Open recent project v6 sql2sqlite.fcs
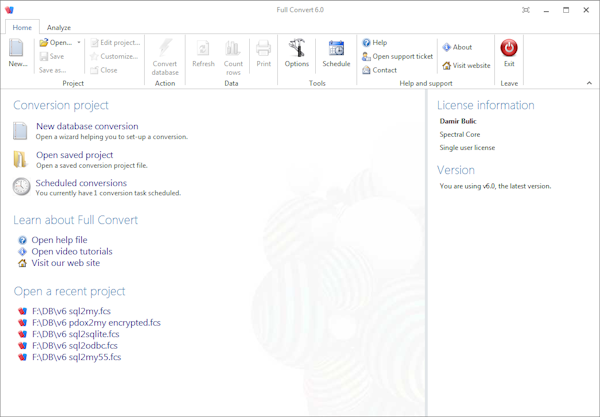This screenshot has width=600, height=417. [x=76, y=334]
